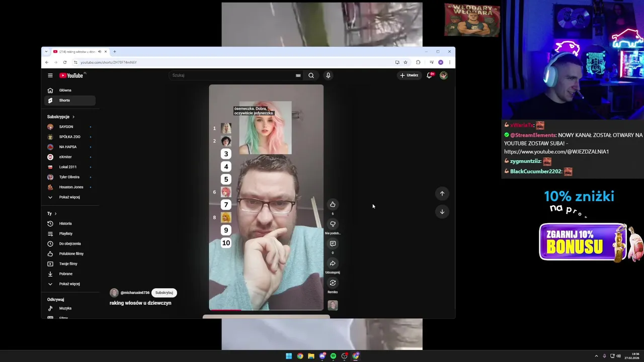This screenshot has width=644, height=362.
Task: Open the Windows Start menu
Action: pyautogui.click(x=289, y=356)
